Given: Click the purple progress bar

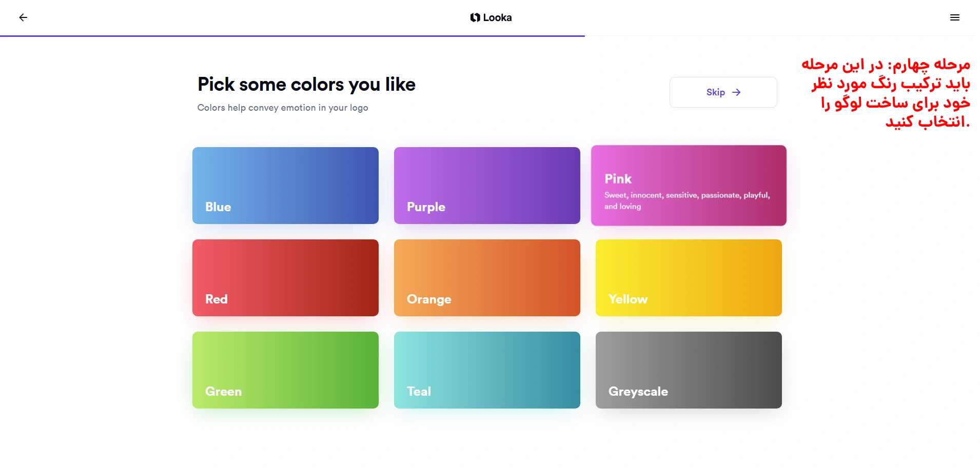Looking at the screenshot, I should (292, 36).
